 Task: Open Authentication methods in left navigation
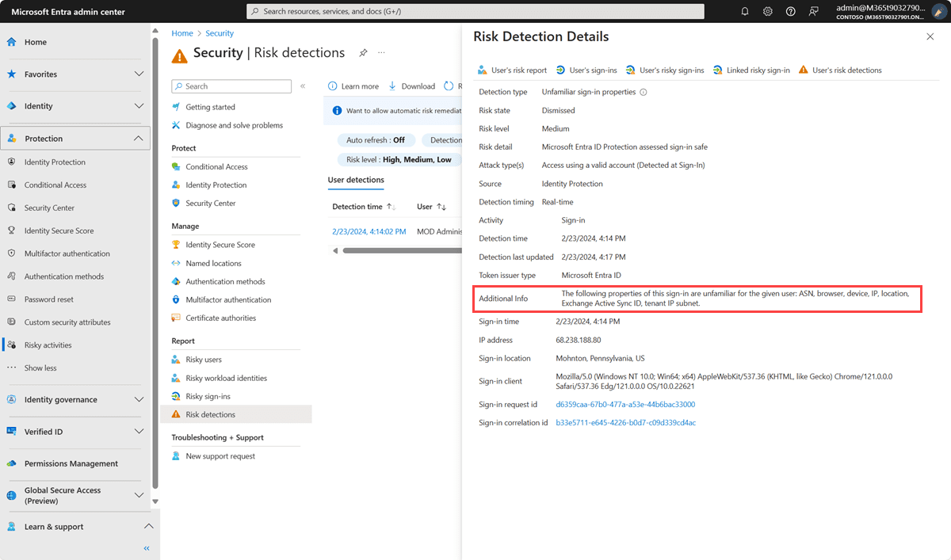[x=64, y=276]
